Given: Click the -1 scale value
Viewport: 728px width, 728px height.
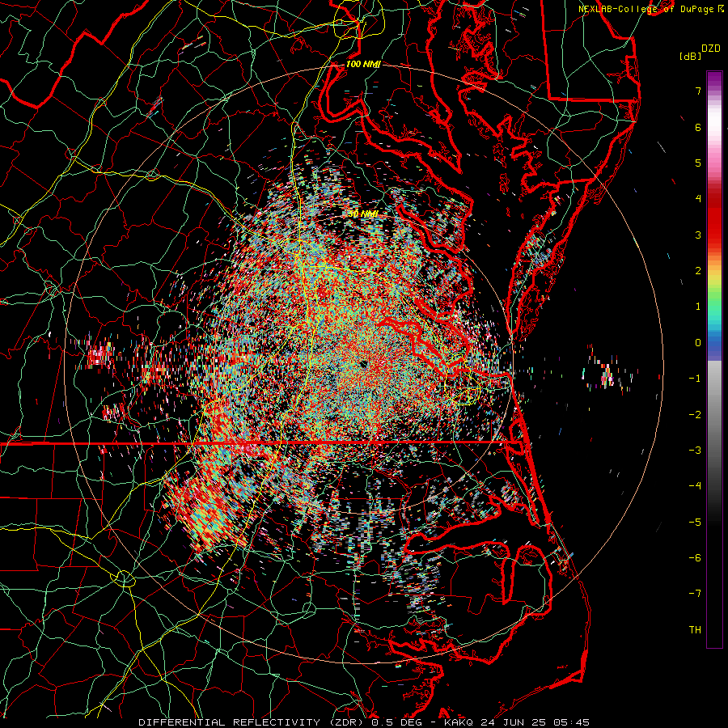Looking at the screenshot, I should click(695, 379).
